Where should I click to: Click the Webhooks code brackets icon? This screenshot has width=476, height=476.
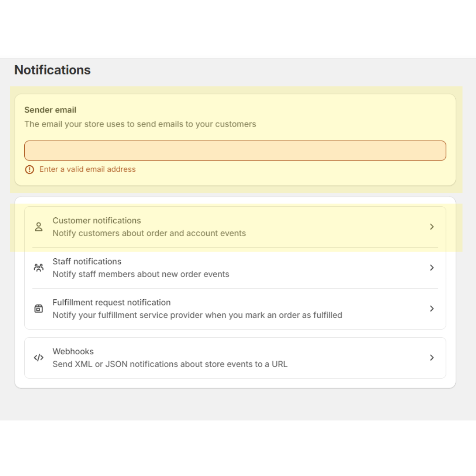pyautogui.click(x=38, y=357)
